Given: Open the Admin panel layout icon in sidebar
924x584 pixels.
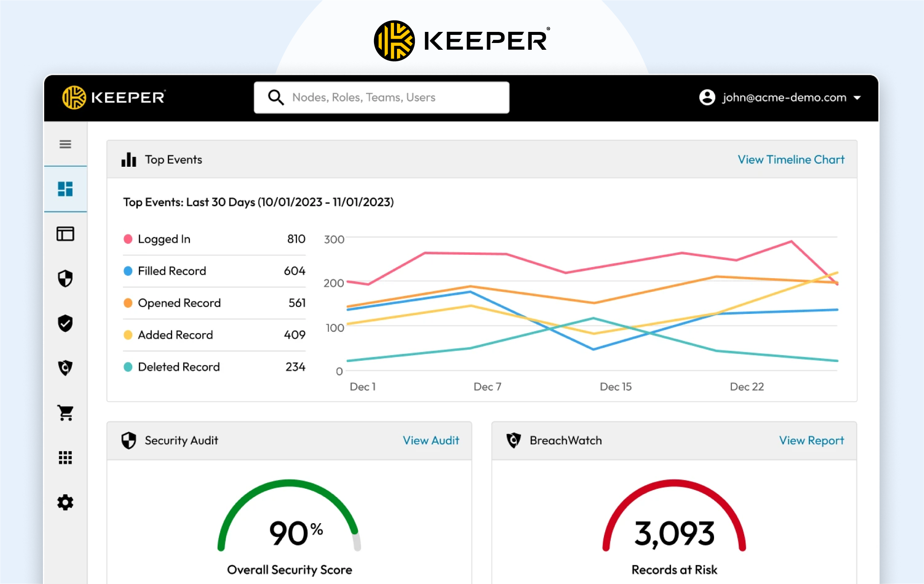Looking at the screenshot, I should [65, 234].
